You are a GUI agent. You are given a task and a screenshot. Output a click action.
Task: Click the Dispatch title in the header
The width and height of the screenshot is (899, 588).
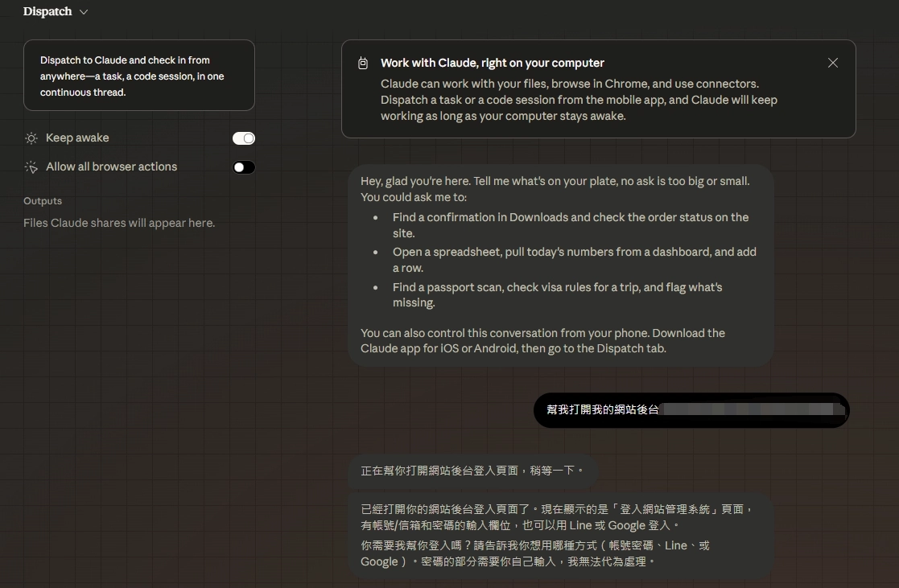[x=47, y=12]
